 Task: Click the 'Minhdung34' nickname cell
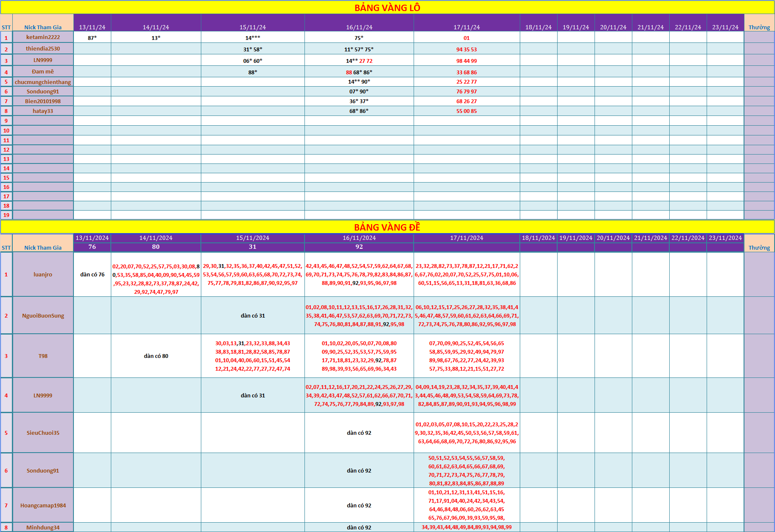pyautogui.click(x=43, y=527)
